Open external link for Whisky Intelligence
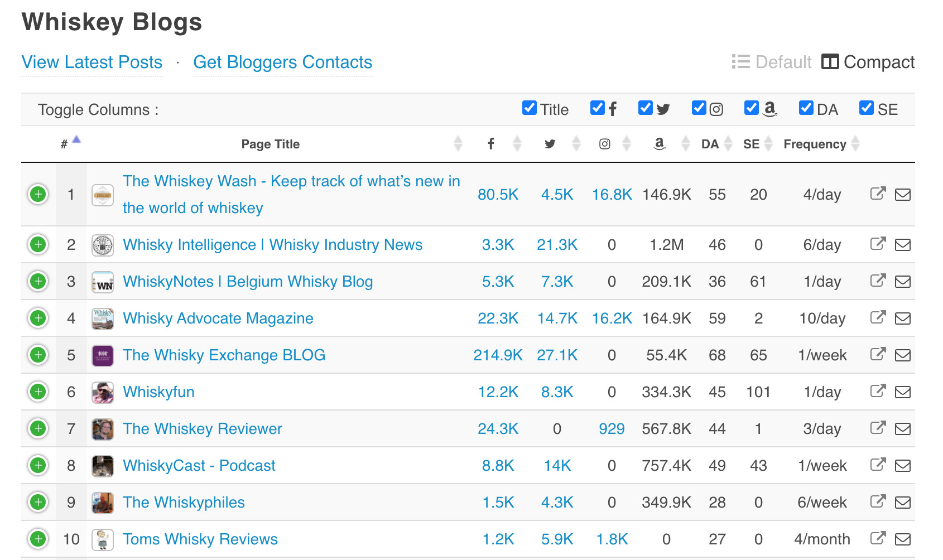This screenshot has height=560, width=943. pos(878,244)
